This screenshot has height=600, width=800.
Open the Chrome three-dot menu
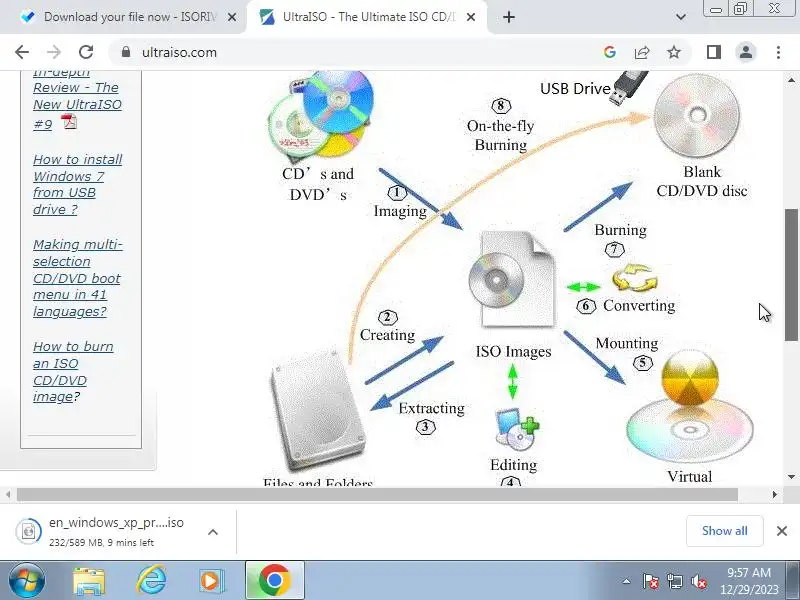pyautogui.click(x=778, y=52)
